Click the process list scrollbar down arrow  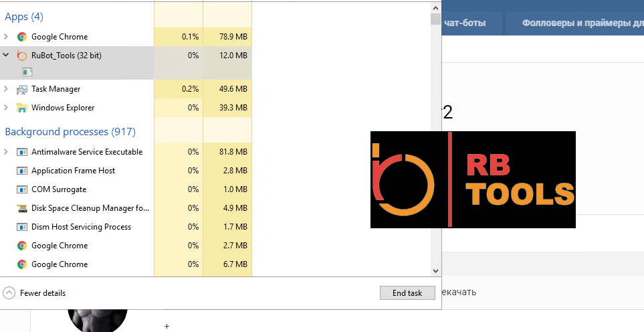pyautogui.click(x=436, y=271)
